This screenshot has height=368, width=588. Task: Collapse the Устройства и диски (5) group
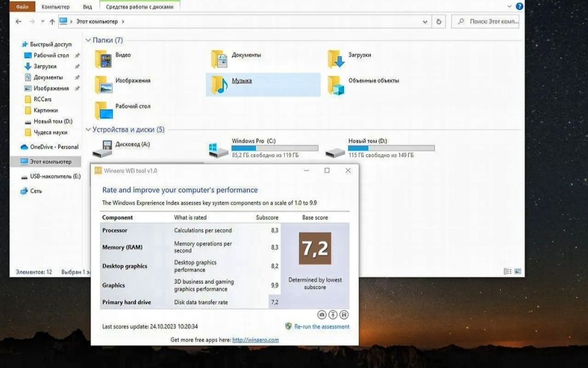pyautogui.click(x=88, y=130)
